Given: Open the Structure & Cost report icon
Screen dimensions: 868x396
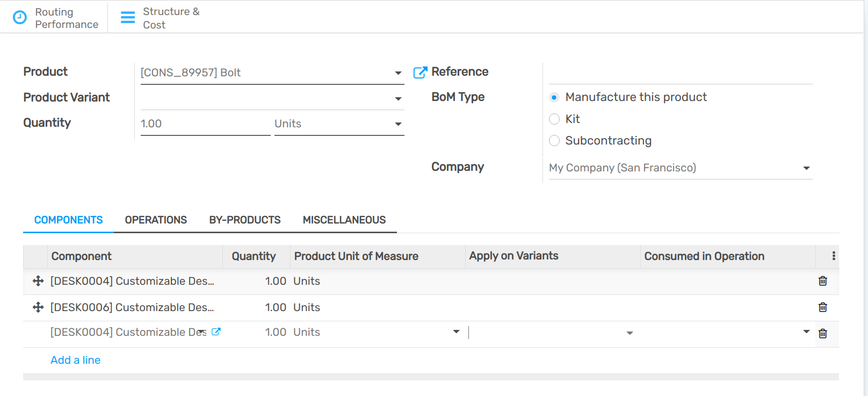Looking at the screenshot, I should [x=128, y=18].
